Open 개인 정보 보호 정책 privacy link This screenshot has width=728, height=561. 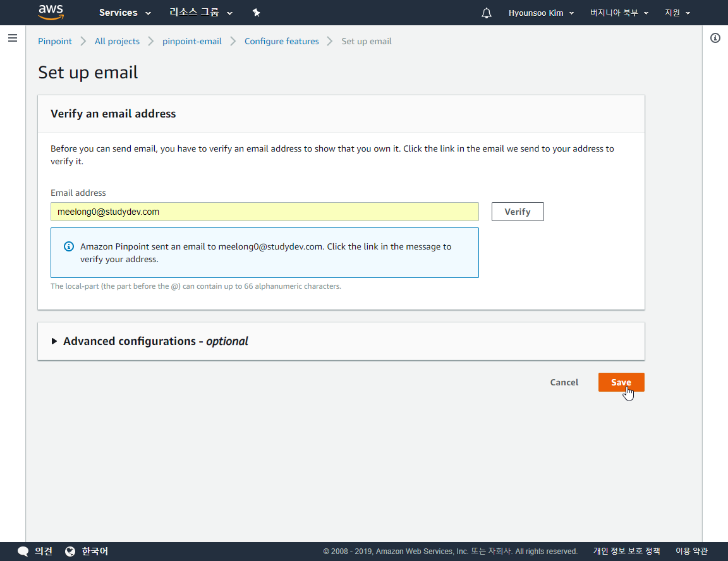[626, 552]
